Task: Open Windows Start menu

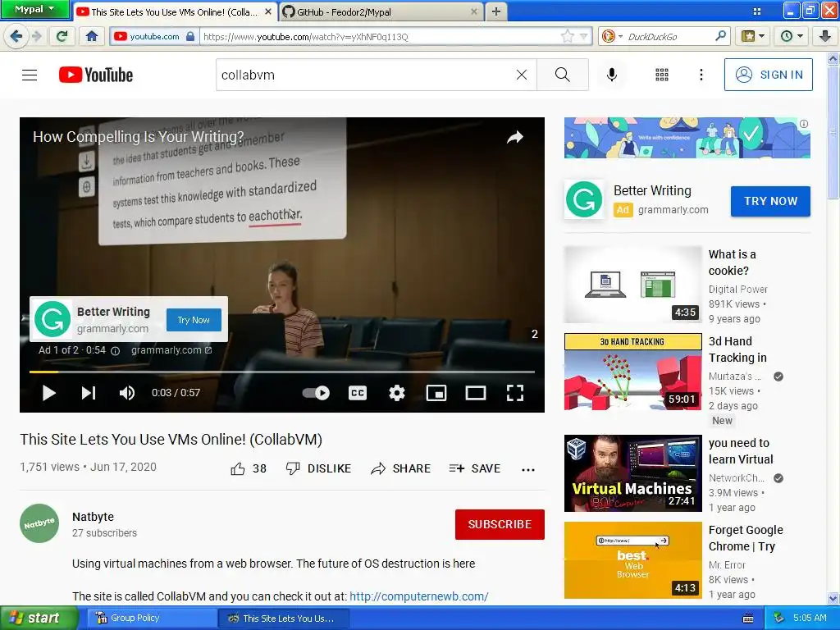Action: [38, 619]
